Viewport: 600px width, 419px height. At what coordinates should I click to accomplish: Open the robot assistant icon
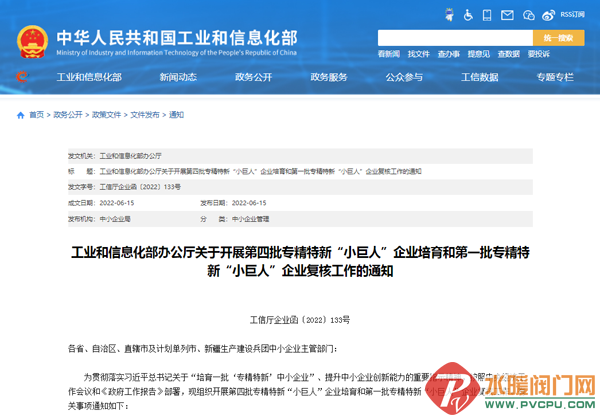[449, 15]
